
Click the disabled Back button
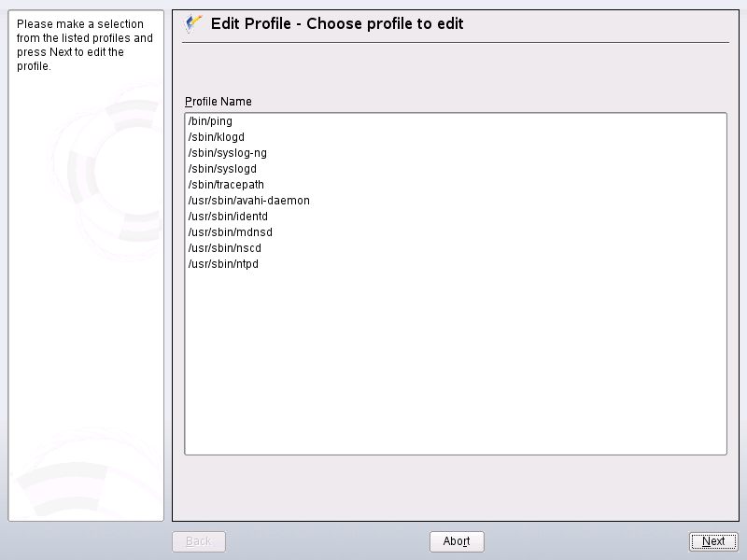199,541
